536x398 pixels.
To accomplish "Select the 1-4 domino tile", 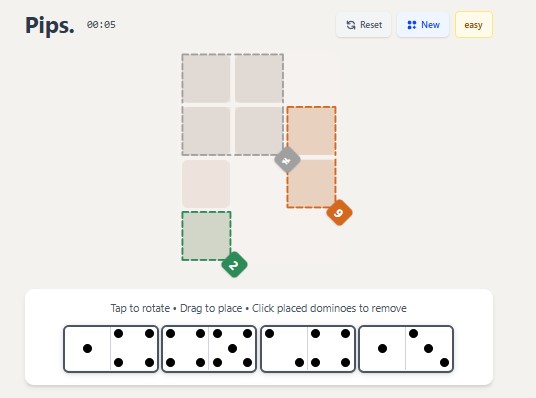I will (x=111, y=349).
